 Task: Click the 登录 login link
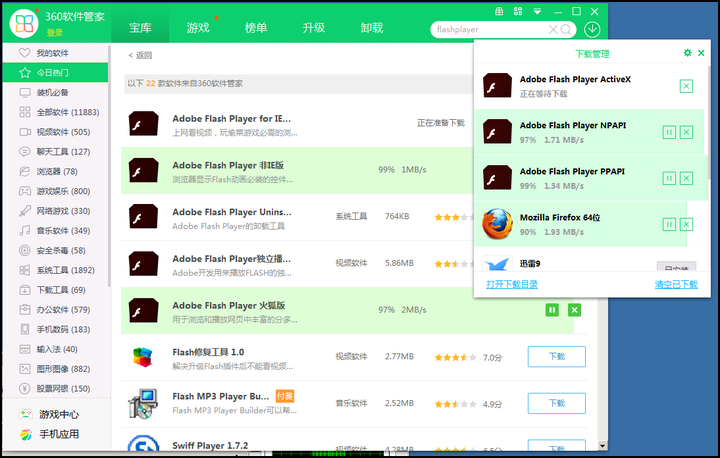pos(55,33)
